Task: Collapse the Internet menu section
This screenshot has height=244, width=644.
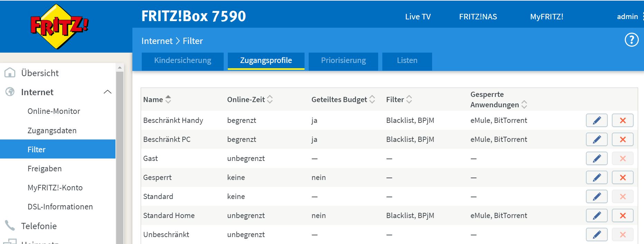Action: (108, 92)
